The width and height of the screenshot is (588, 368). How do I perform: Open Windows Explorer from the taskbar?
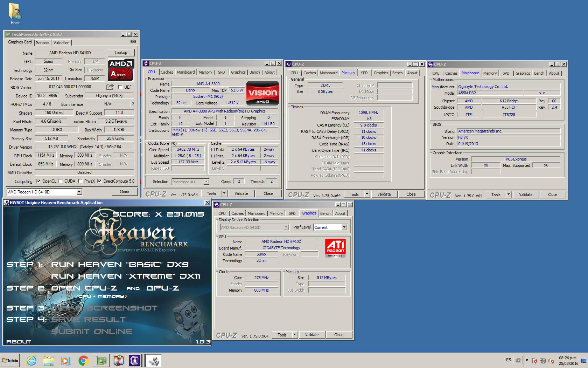[49, 361]
